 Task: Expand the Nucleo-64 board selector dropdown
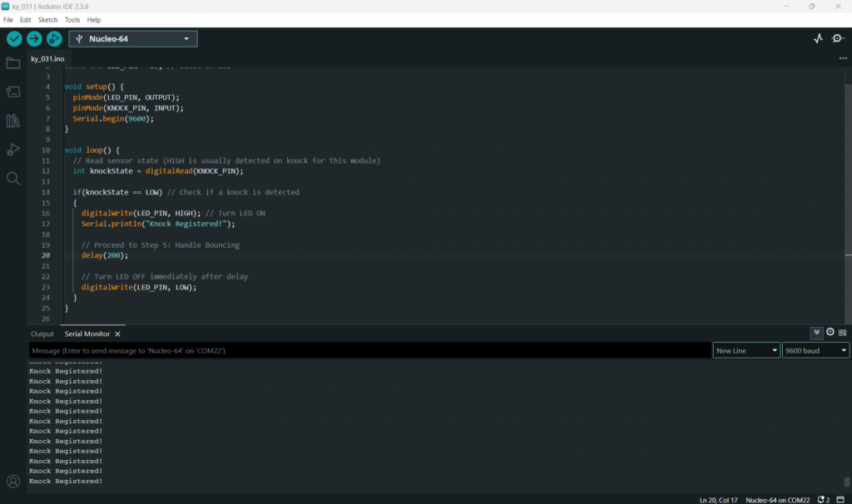pos(133,38)
